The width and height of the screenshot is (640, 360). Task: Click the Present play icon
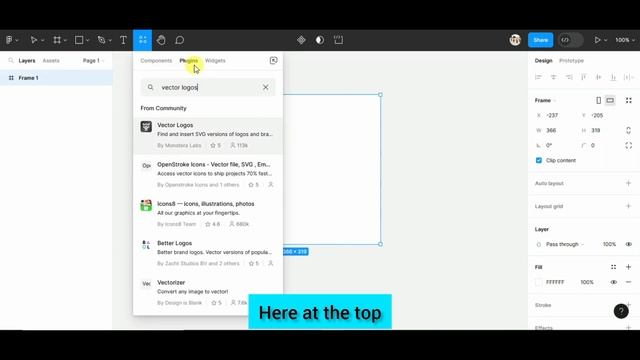597,40
